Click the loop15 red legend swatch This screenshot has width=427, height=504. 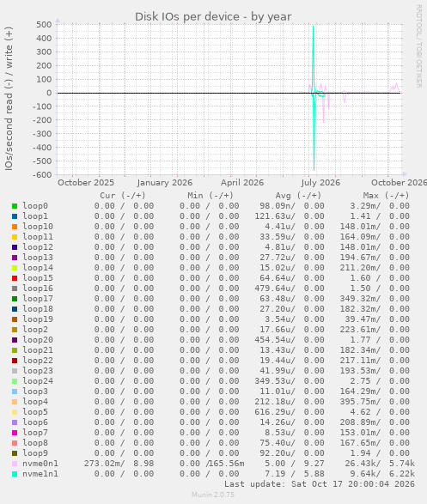coord(15,278)
